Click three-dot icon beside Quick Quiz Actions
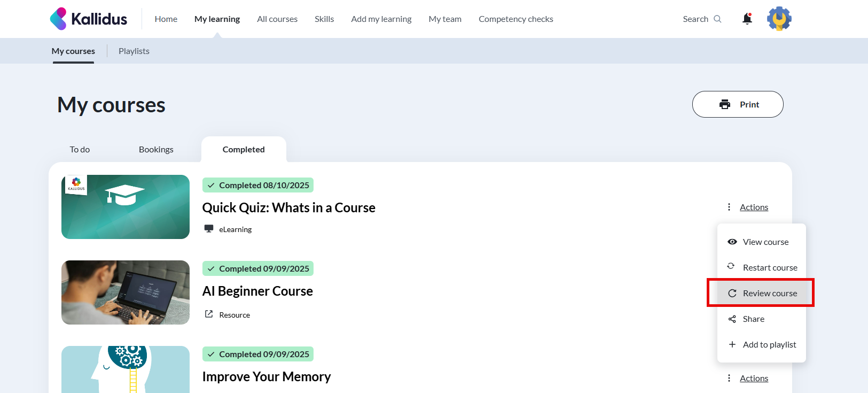 point(729,207)
